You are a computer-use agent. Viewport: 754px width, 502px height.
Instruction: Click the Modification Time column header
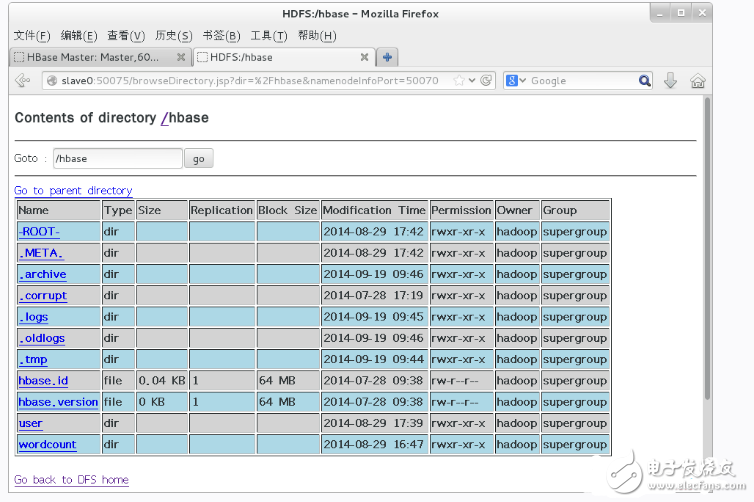374,210
